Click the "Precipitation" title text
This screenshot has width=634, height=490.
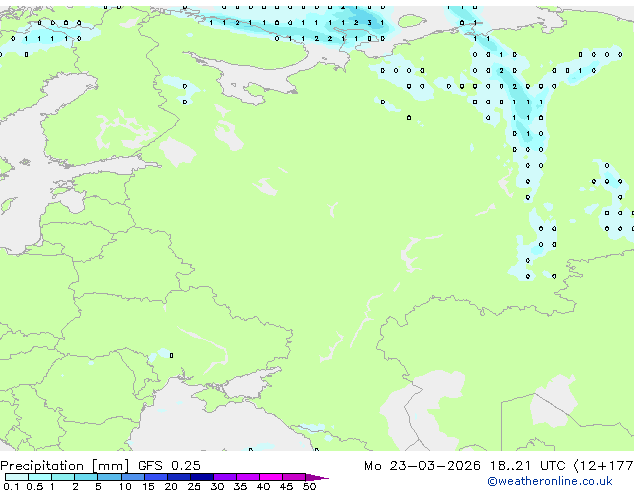point(42,466)
